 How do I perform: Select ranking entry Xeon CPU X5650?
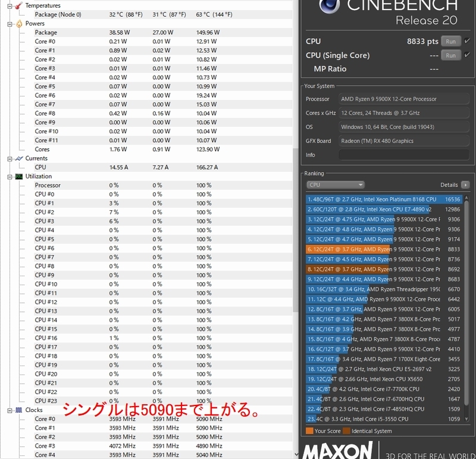[x=384, y=379]
